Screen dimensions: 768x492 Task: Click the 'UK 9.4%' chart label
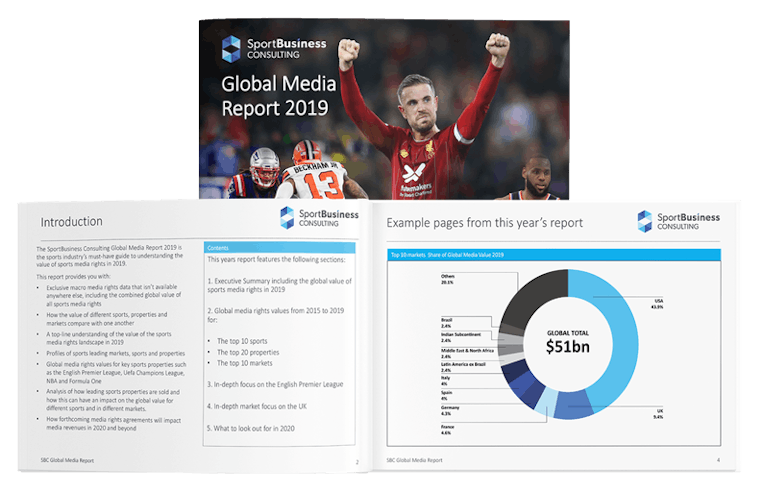[658, 414]
